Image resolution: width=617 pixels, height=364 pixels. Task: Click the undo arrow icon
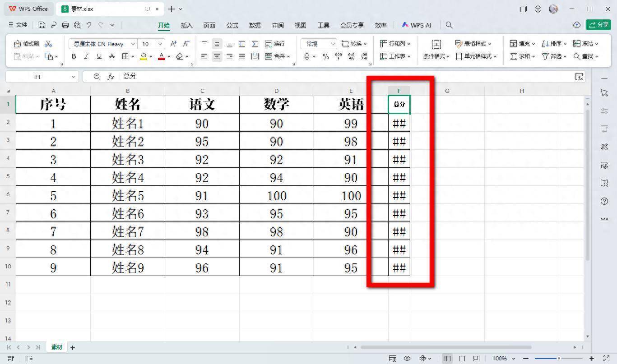(x=89, y=25)
